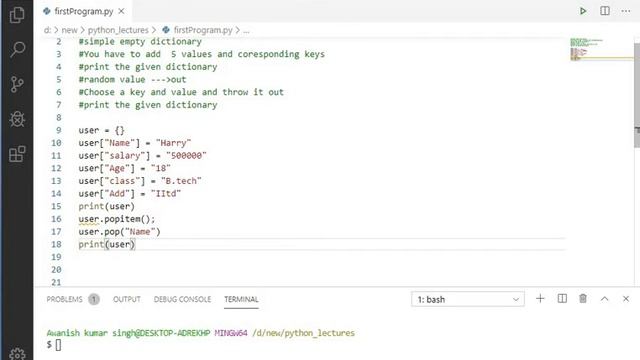
Task: Click the user["salary"] = "500000" line
Action: [x=142, y=156]
